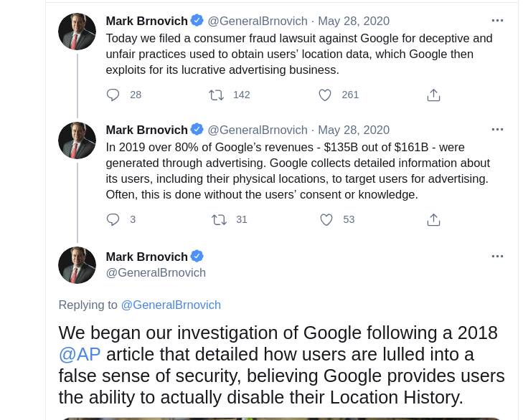
Task: Open more options on first tweet
Action: [x=497, y=21]
